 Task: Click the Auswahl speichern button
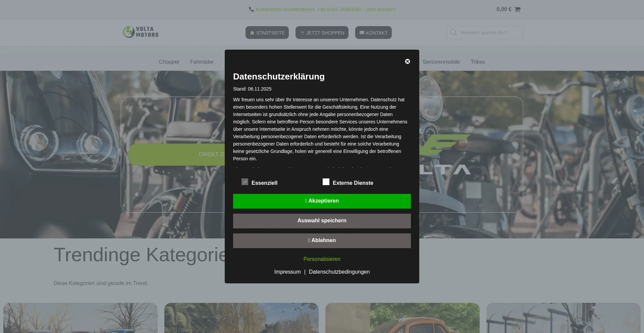point(322,221)
